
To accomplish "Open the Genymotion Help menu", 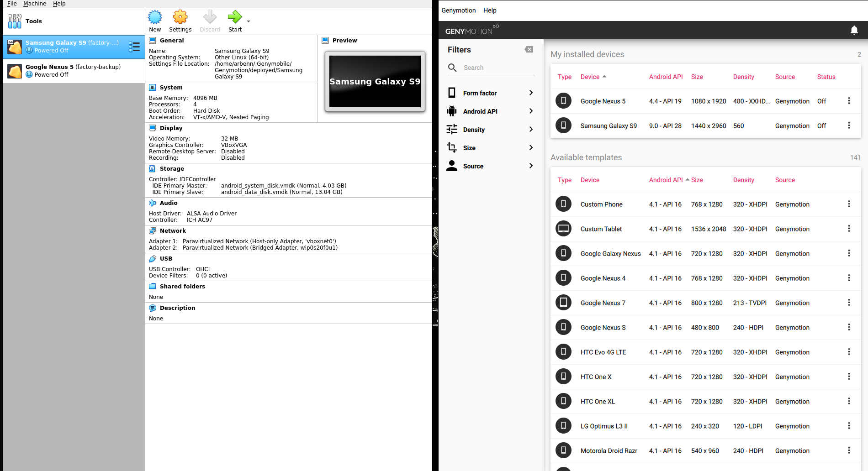I will tap(490, 10).
